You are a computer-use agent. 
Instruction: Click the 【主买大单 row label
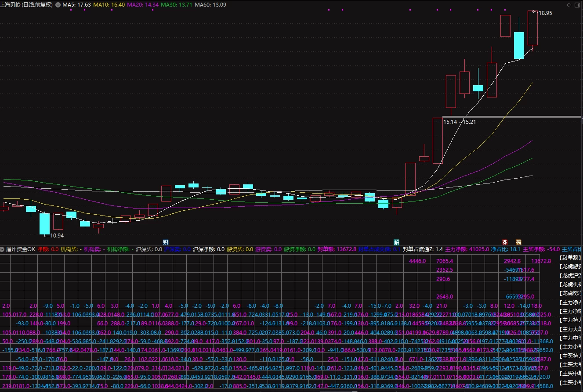pyautogui.click(x=570, y=365)
